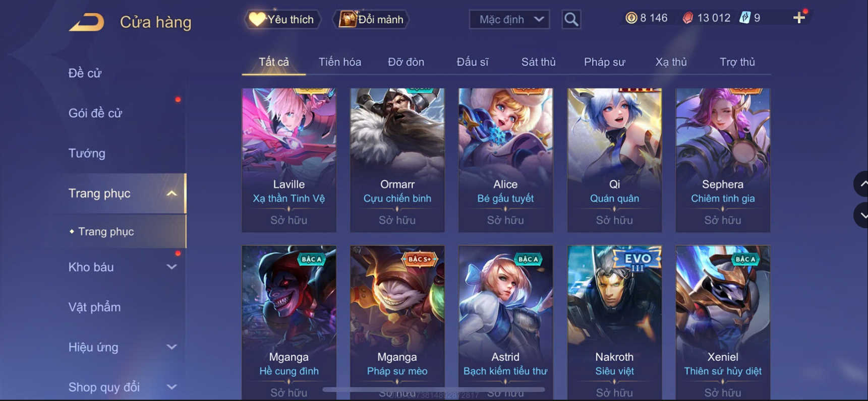
Task: Collapse the Trang phục sidebar section
Action: coord(171,193)
